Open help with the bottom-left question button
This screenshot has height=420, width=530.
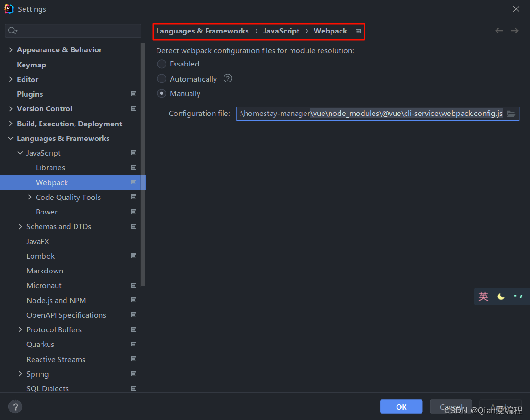click(x=15, y=407)
